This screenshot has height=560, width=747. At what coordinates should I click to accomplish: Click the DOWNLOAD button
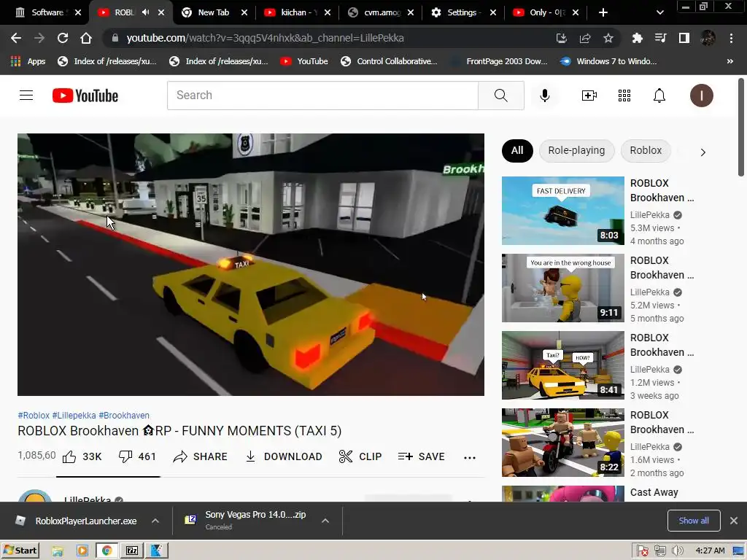pyautogui.click(x=284, y=456)
